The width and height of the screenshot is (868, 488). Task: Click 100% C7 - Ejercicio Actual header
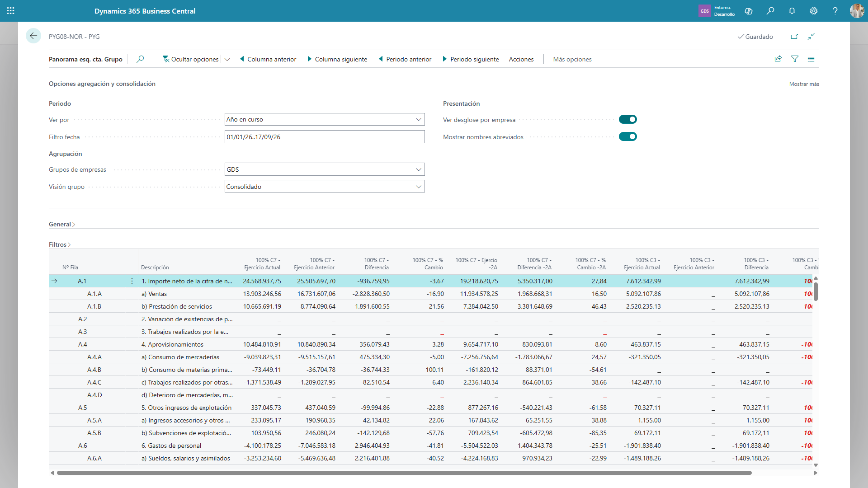click(x=262, y=264)
